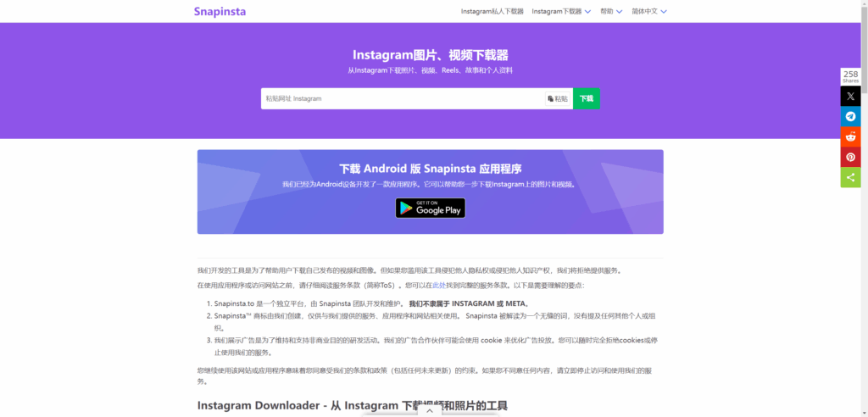Open the Snapinsta logo homepage link
This screenshot has height=417, width=868.
tap(220, 11)
